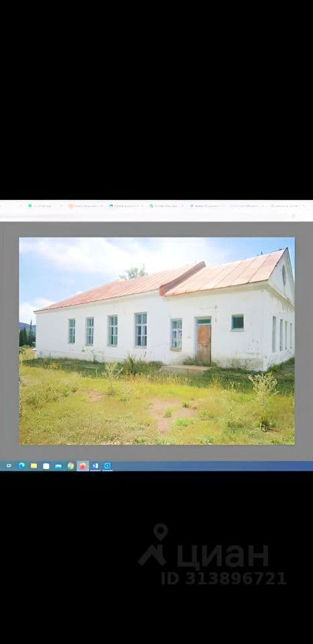Open the Task View icon on the taskbar
Image resolution: width=313 pixels, height=644 pixels.
[9, 466]
